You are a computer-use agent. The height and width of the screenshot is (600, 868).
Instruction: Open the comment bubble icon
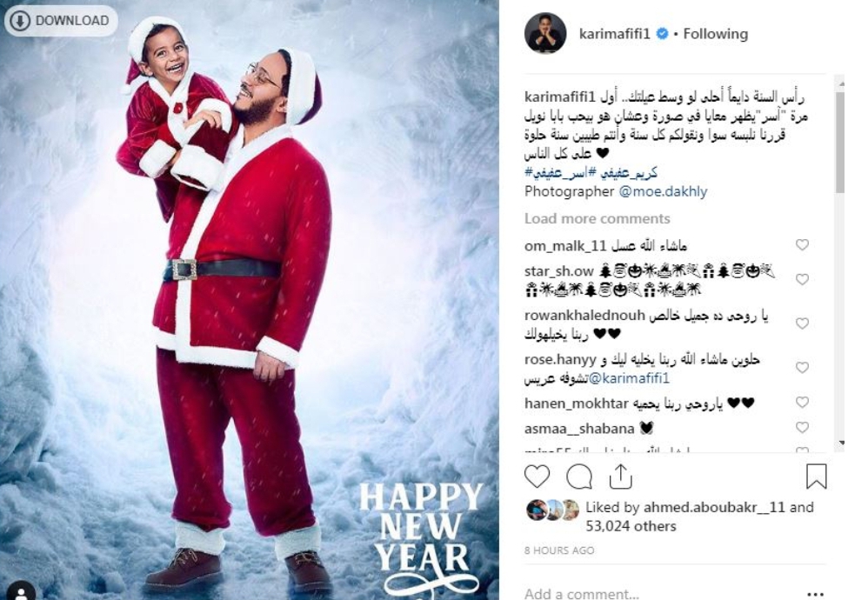click(x=579, y=477)
